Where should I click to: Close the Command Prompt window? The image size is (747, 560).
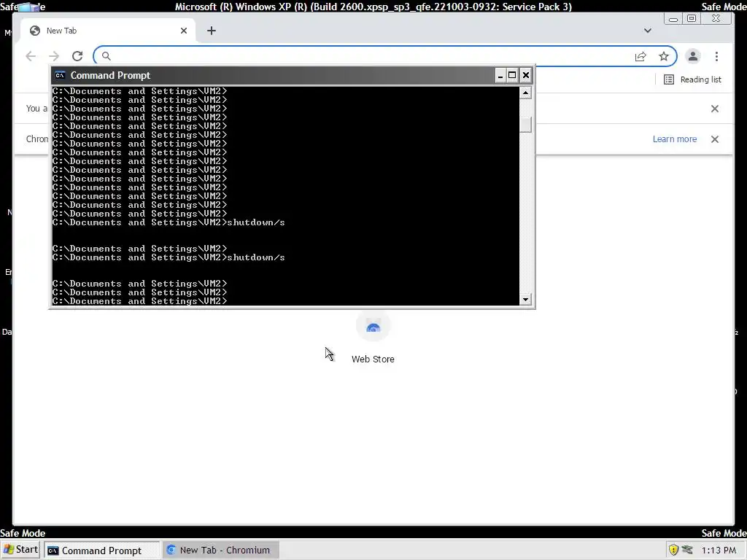pos(525,75)
